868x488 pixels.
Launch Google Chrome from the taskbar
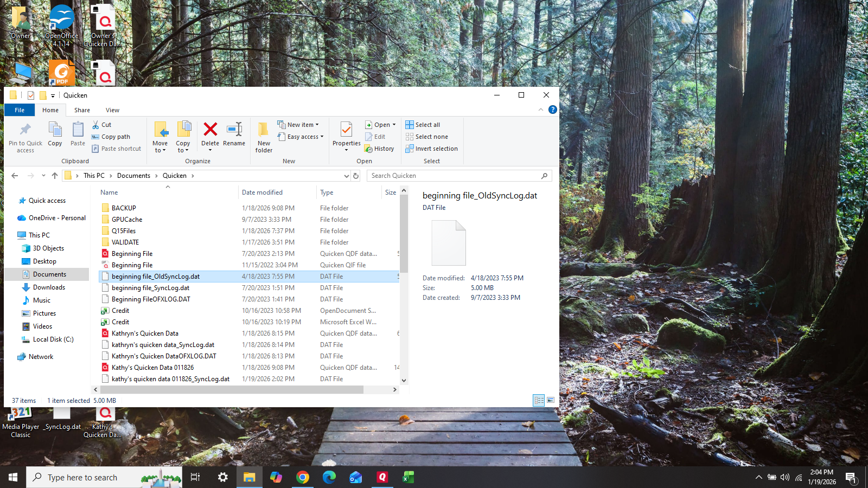coord(303,477)
